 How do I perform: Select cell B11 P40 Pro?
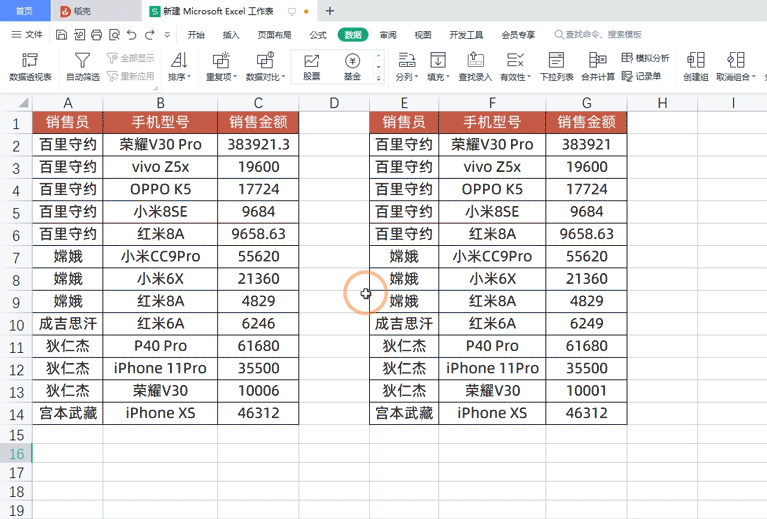(x=160, y=346)
